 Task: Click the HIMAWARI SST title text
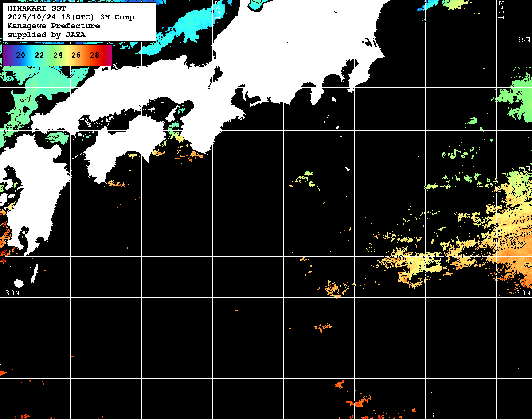(36, 8)
